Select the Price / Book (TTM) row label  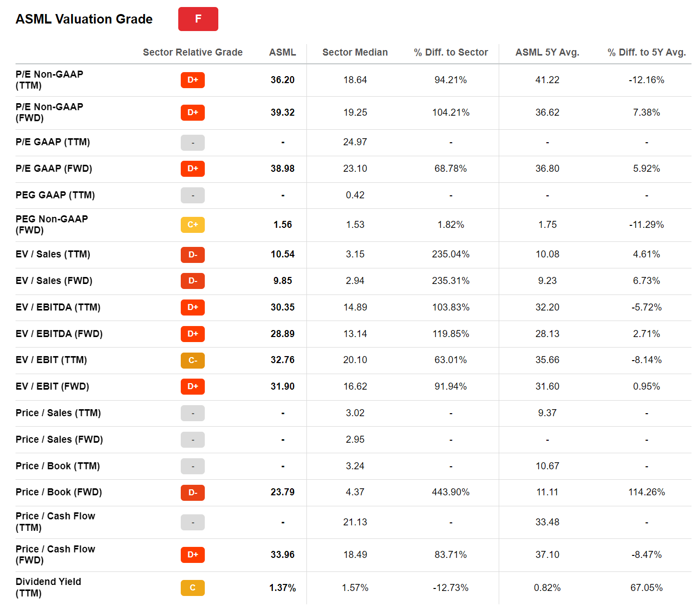click(x=58, y=466)
